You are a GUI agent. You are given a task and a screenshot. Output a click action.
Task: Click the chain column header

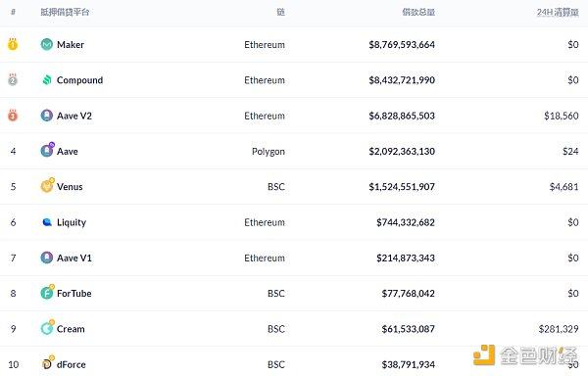pyautogui.click(x=280, y=13)
